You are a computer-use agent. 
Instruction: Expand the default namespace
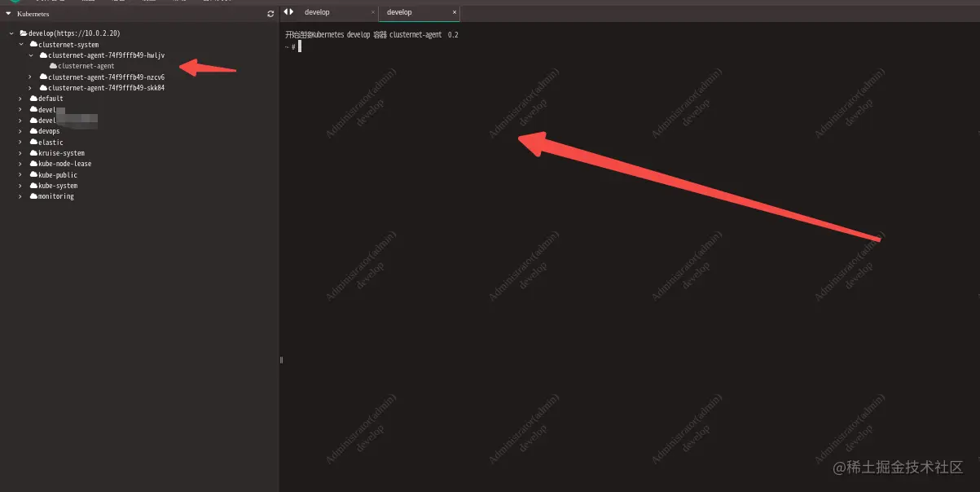point(21,99)
